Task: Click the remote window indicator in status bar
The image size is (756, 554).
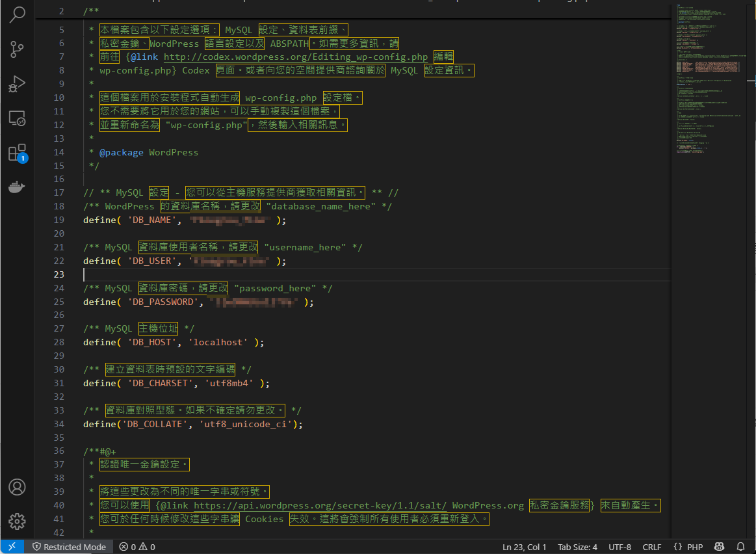Action: (12, 547)
